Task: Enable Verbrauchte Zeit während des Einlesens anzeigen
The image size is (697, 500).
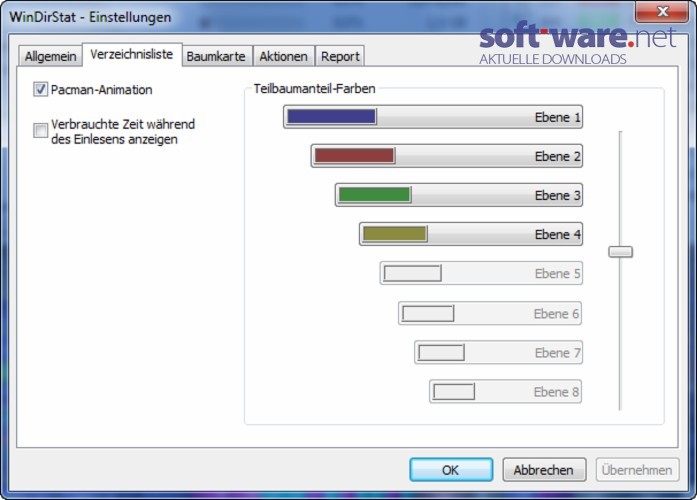Action: [x=40, y=130]
